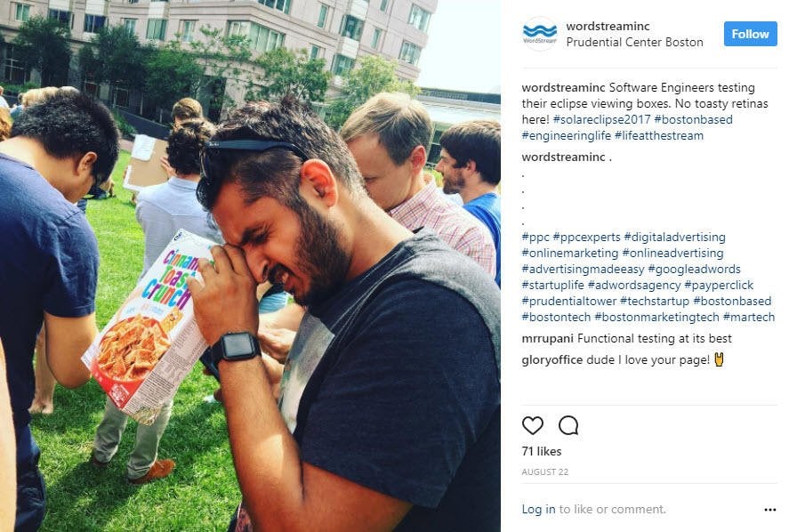Screen dimensions: 797x532
Task: Click the #engineeringlife hashtag
Action: point(567,136)
